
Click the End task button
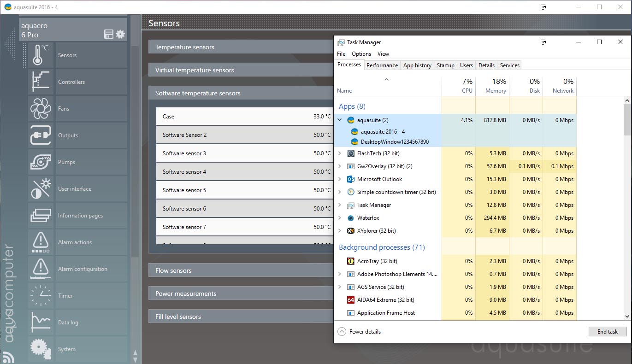tap(607, 332)
